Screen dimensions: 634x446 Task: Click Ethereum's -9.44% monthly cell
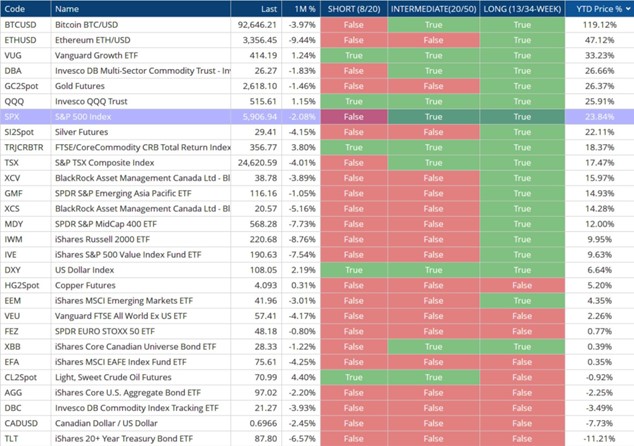(x=301, y=40)
